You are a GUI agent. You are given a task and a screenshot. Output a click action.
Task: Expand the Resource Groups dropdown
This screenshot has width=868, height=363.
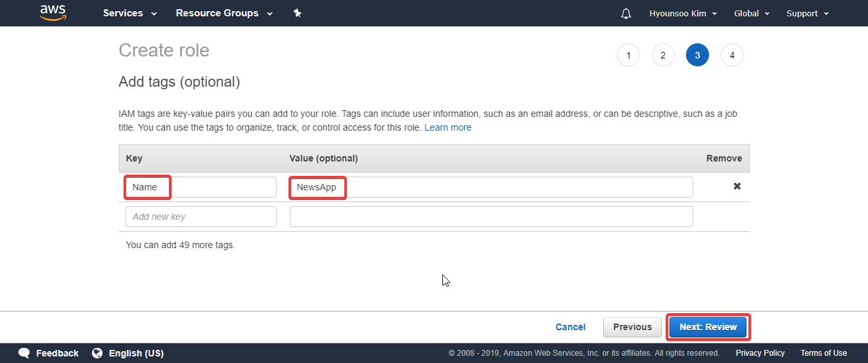(224, 13)
